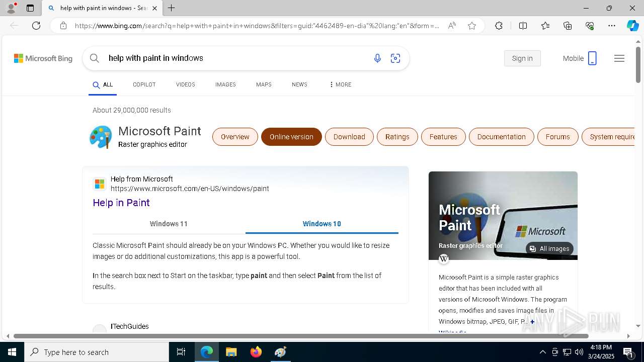Refresh the current page
The image size is (644, 362).
[36, 26]
